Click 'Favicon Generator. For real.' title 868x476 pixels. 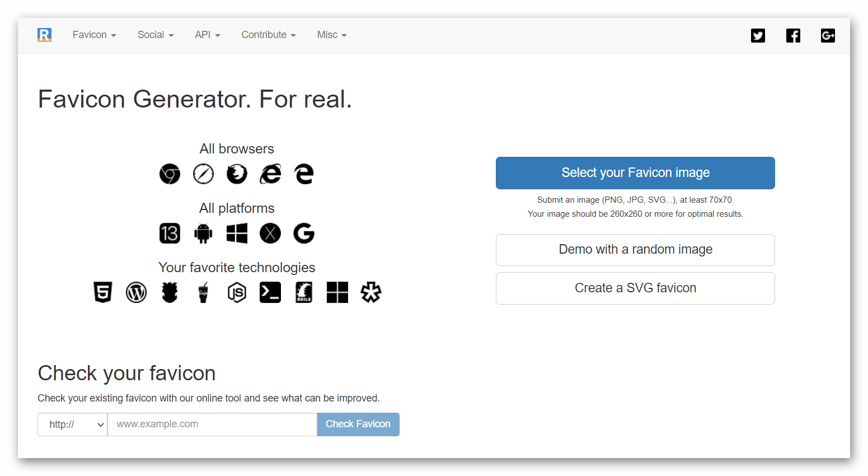pos(195,99)
